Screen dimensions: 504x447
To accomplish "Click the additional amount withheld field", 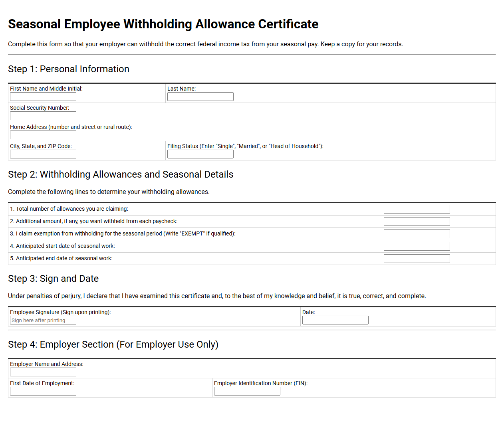I will point(417,222).
